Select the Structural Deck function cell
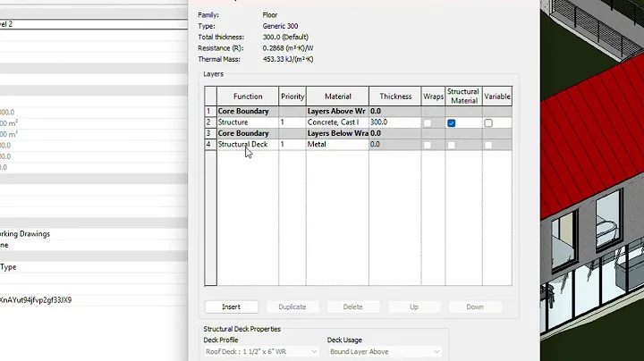Viewport: 644px width, 361px height. [248, 145]
